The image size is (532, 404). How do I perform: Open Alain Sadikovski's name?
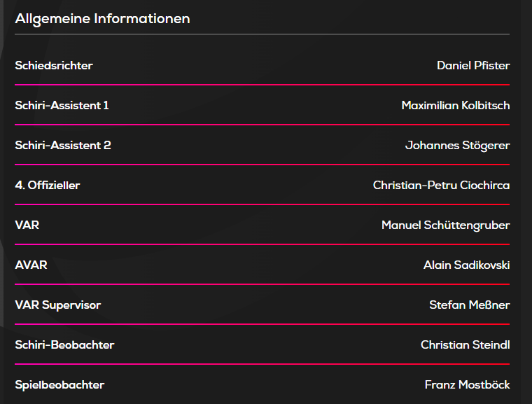pyautogui.click(x=466, y=265)
